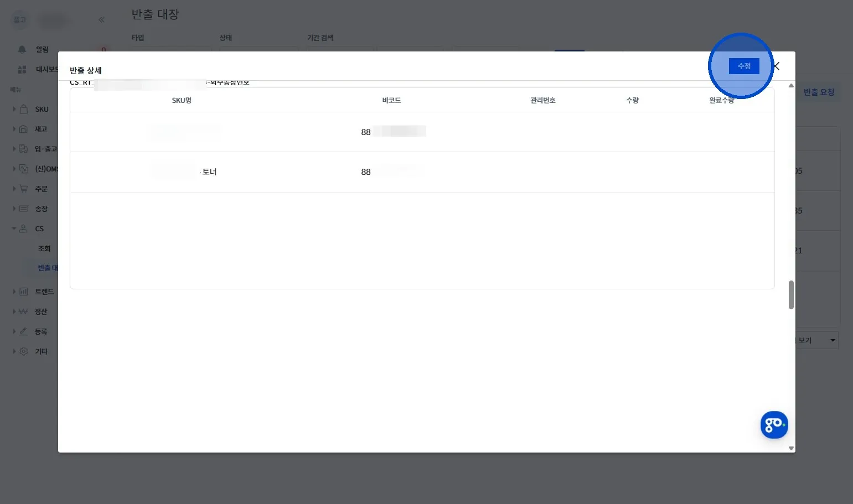Click the 기타 gear icon
The height and width of the screenshot is (504, 853).
(23, 351)
